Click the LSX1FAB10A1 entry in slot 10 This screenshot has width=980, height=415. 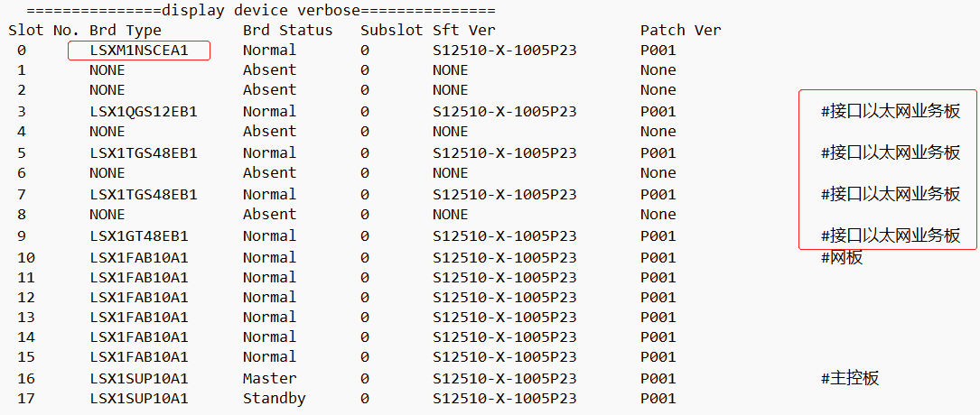[x=138, y=258]
